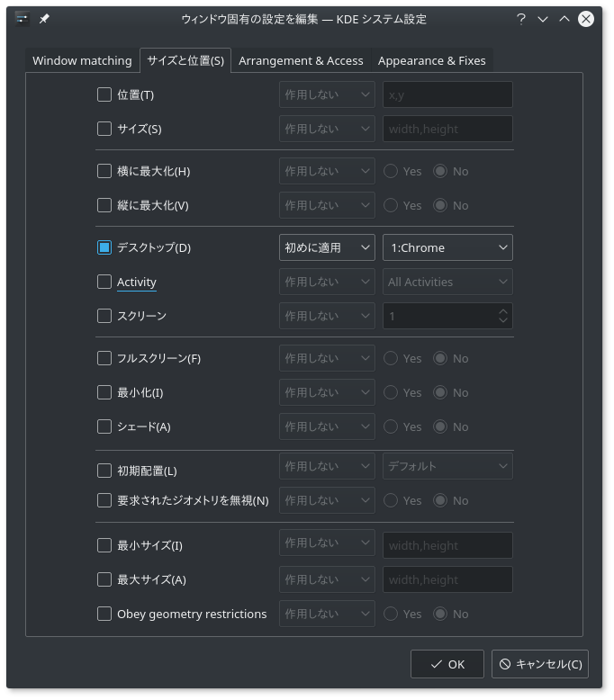The image size is (614, 700).
Task: Click the x,y position input field
Action: click(x=447, y=94)
